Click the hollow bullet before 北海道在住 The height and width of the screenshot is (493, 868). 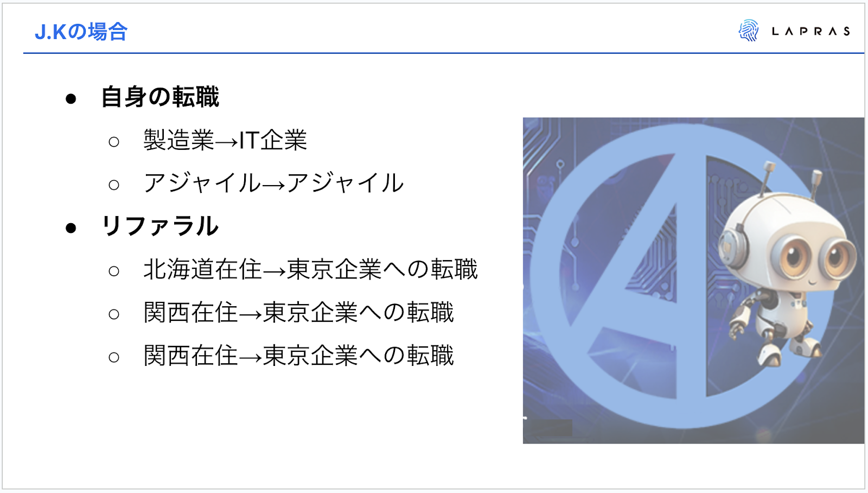114,271
